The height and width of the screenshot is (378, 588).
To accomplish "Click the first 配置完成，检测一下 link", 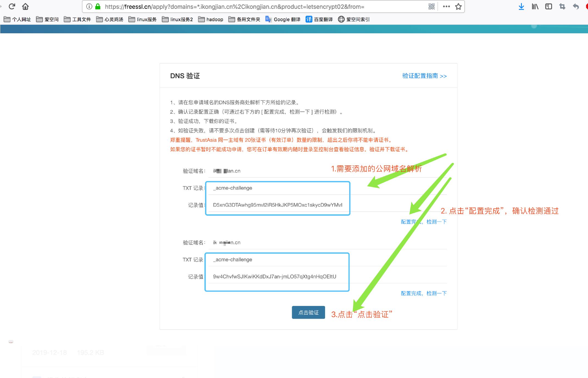I will click(424, 222).
